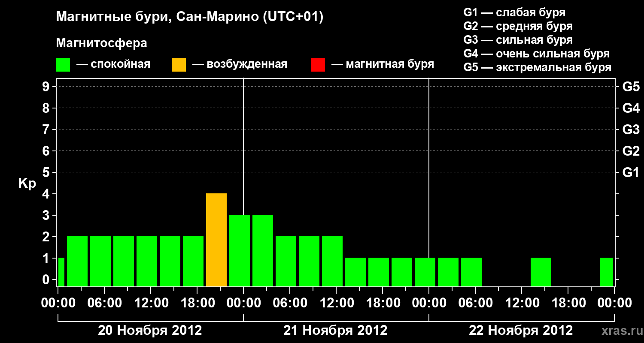
Task: Click the isolated green bar on 22 November afternoon
Action: pos(541,272)
